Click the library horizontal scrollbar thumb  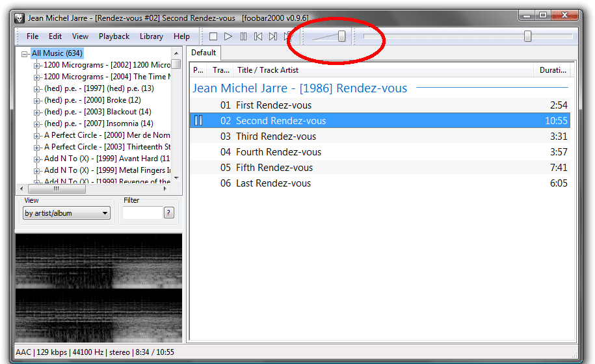tap(57, 188)
